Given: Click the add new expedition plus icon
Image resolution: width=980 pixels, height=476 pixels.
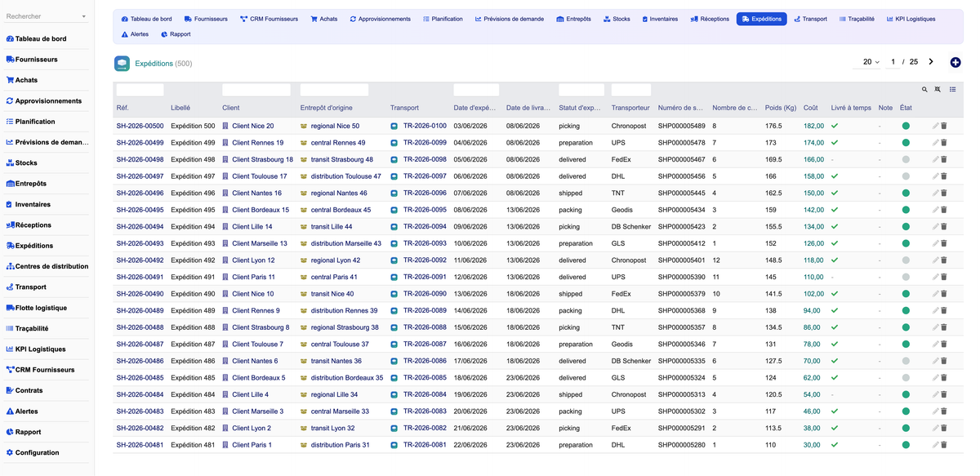Looking at the screenshot, I should point(955,63).
